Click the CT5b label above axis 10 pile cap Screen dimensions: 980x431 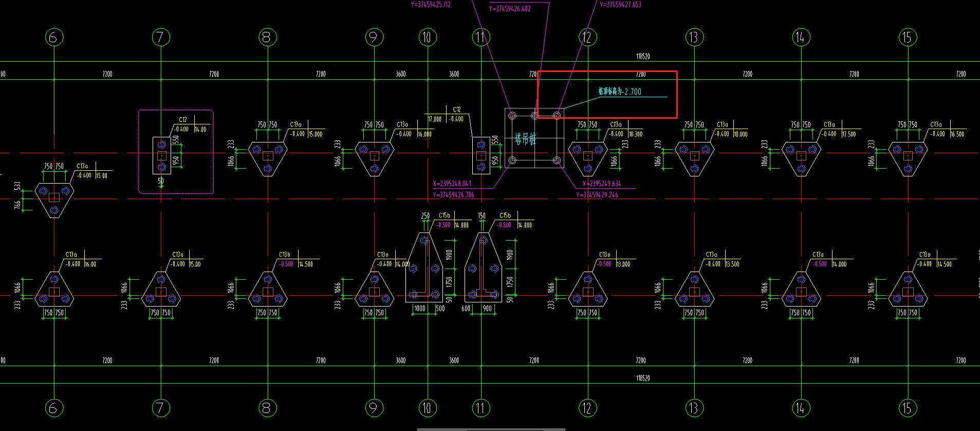445,215
